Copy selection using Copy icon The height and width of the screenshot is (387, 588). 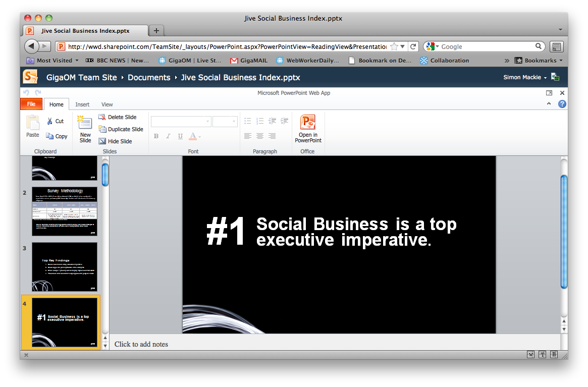click(50, 136)
